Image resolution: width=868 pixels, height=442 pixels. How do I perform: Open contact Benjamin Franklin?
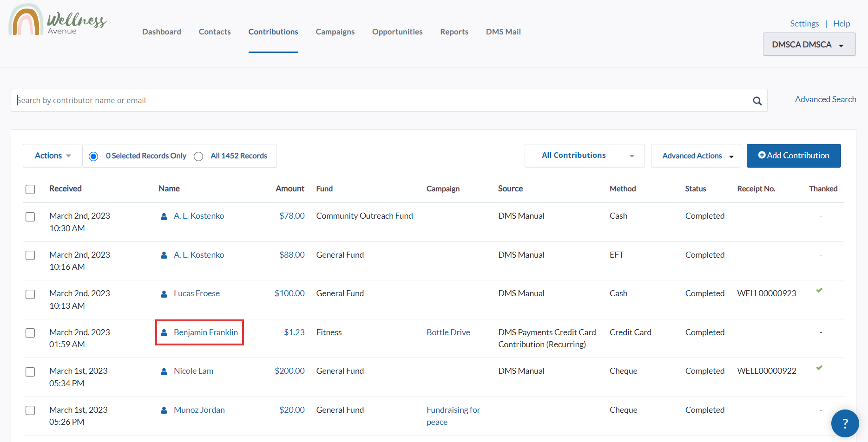206,332
